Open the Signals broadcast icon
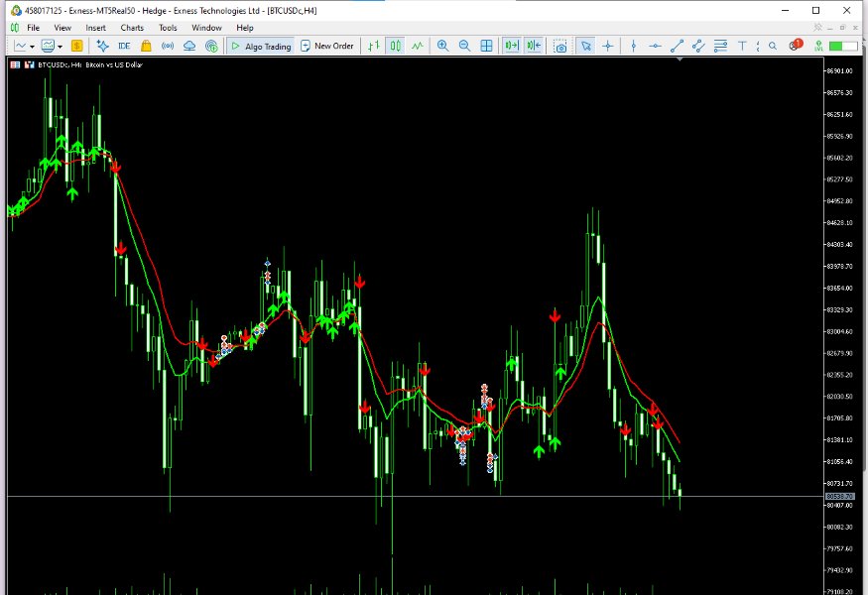The image size is (868, 595). point(168,46)
